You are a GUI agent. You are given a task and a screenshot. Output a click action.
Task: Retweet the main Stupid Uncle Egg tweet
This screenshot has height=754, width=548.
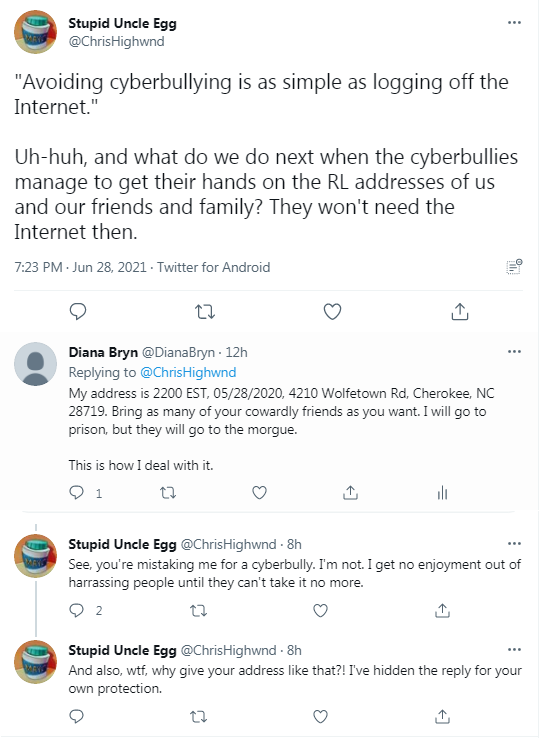205,313
